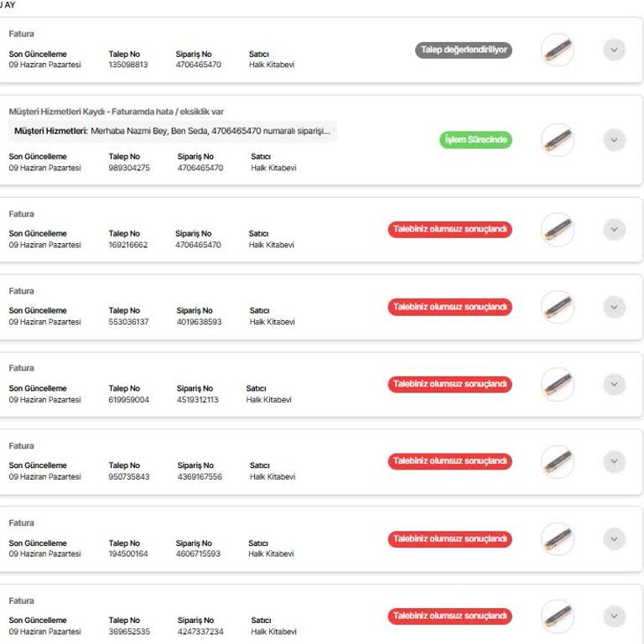Click 'Talebiniz olumsuz sonuçlandı' badge for request 169216662

(x=449, y=230)
